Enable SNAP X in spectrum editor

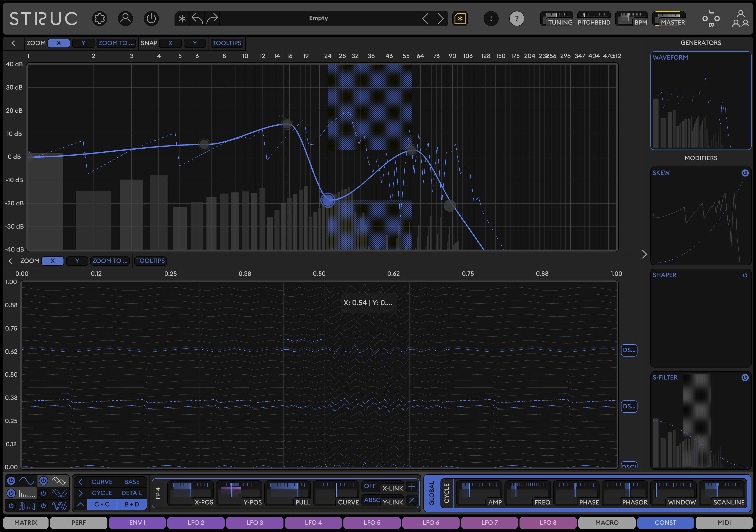(x=170, y=43)
